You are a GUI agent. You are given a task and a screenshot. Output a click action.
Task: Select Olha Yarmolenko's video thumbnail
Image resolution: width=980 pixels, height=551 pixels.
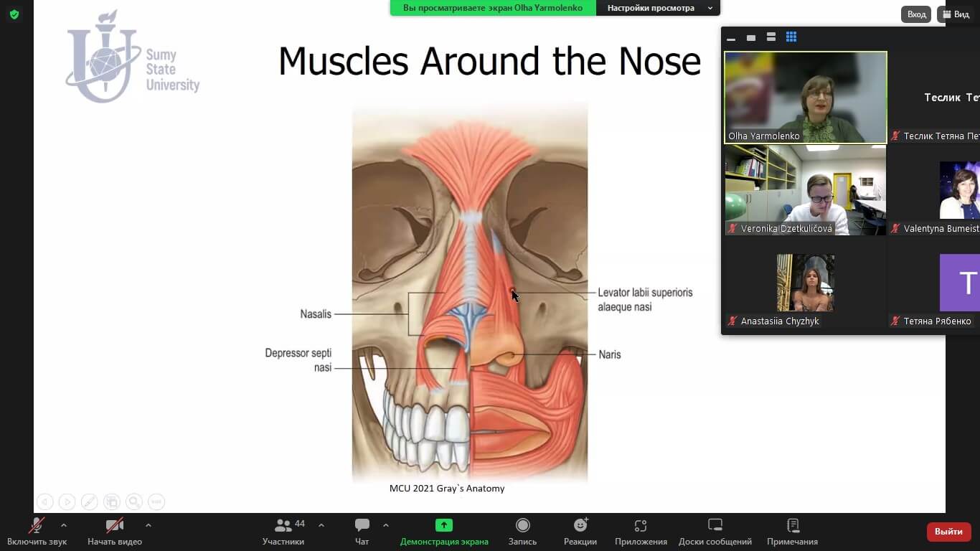pos(806,97)
